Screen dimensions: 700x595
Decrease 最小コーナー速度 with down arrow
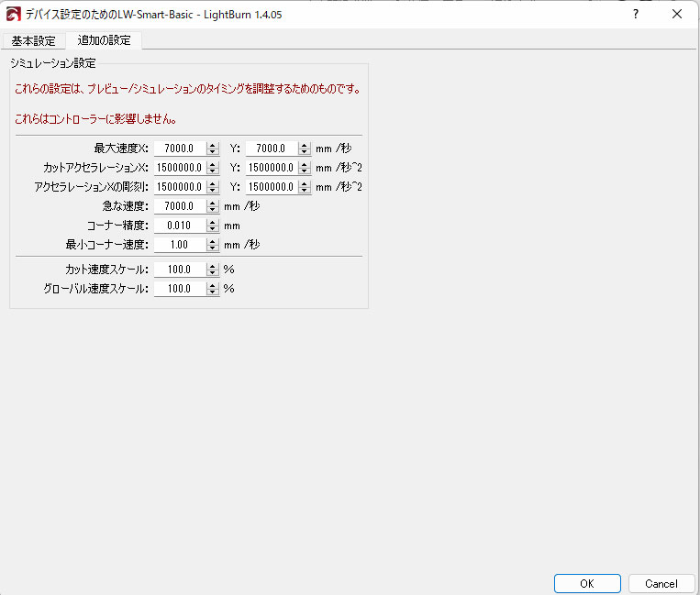point(213,248)
